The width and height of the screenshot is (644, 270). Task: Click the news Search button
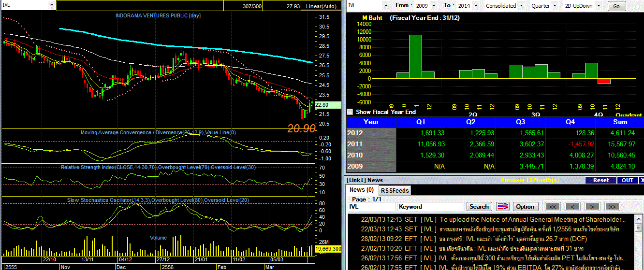(x=479, y=206)
